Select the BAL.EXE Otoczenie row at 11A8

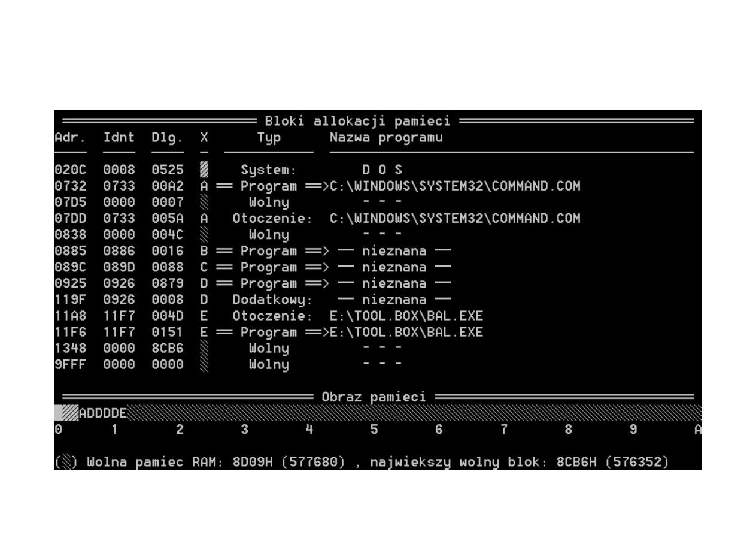pos(317,316)
